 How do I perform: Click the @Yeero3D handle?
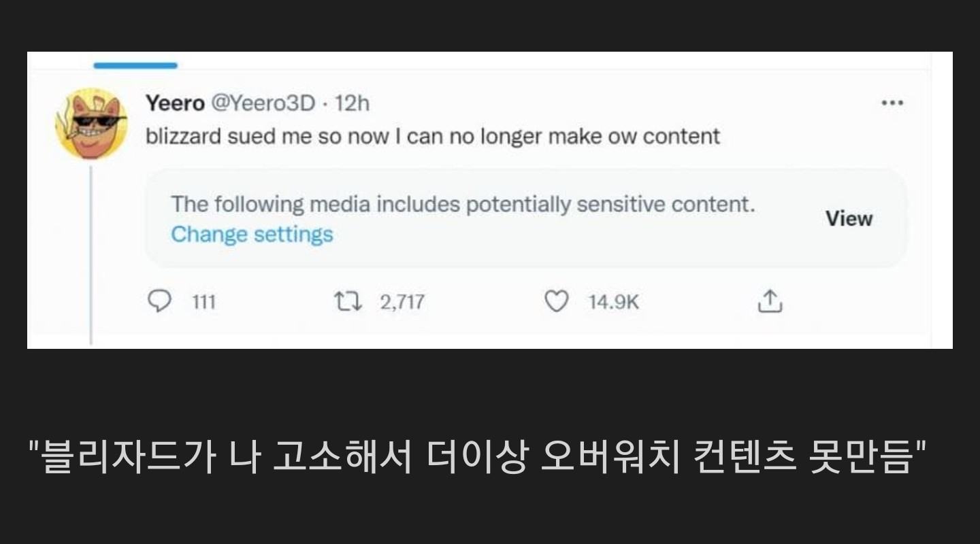coord(263,103)
